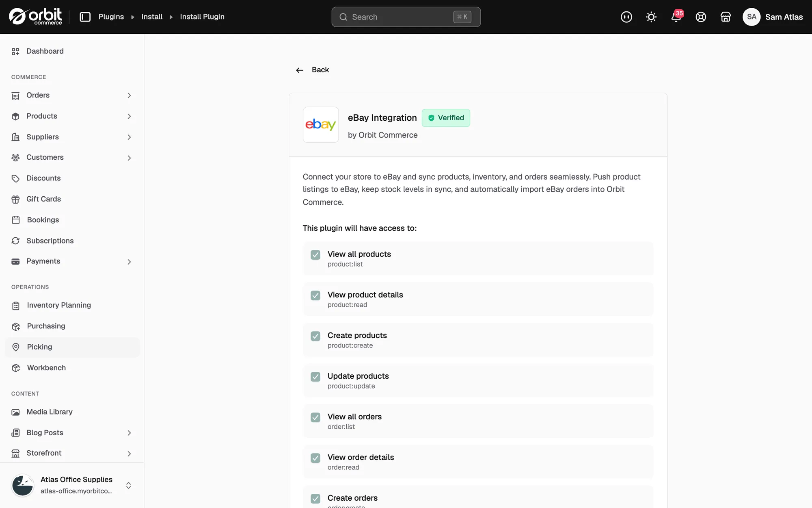Toggle View all orders checkbox
This screenshot has height=508, width=812.
click(315, 417)
